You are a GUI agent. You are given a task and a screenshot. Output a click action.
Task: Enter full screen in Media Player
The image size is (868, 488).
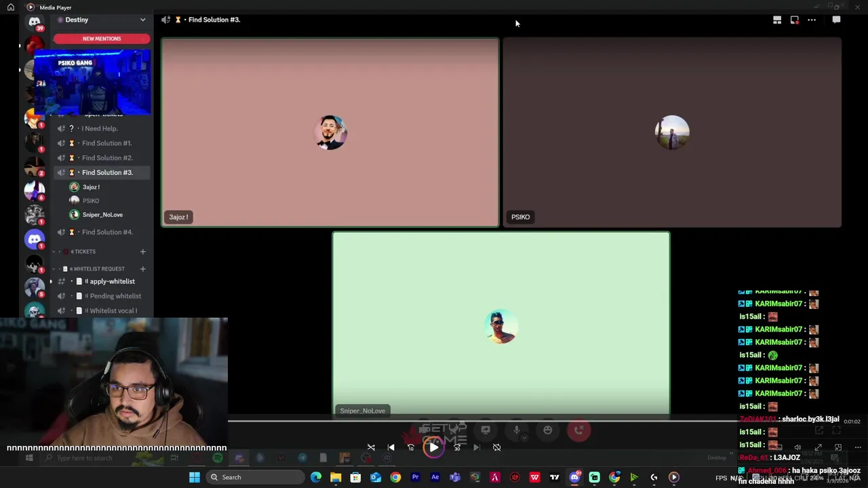(818, 447)
